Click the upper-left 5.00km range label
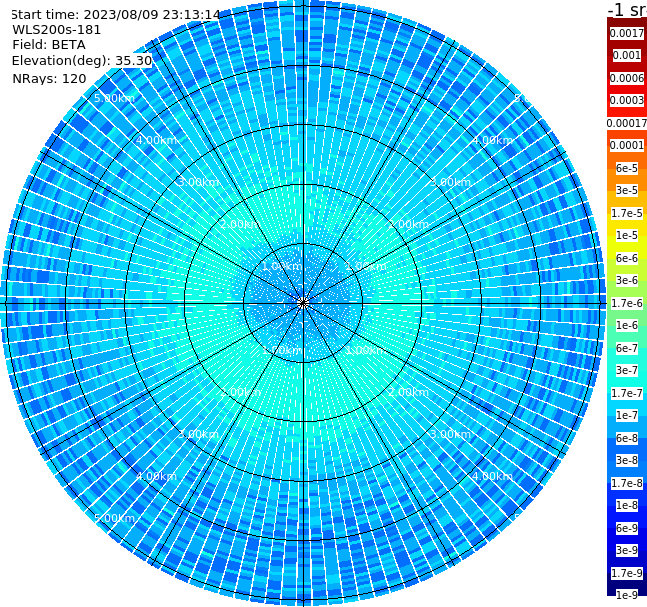 (x=114, y=98)
